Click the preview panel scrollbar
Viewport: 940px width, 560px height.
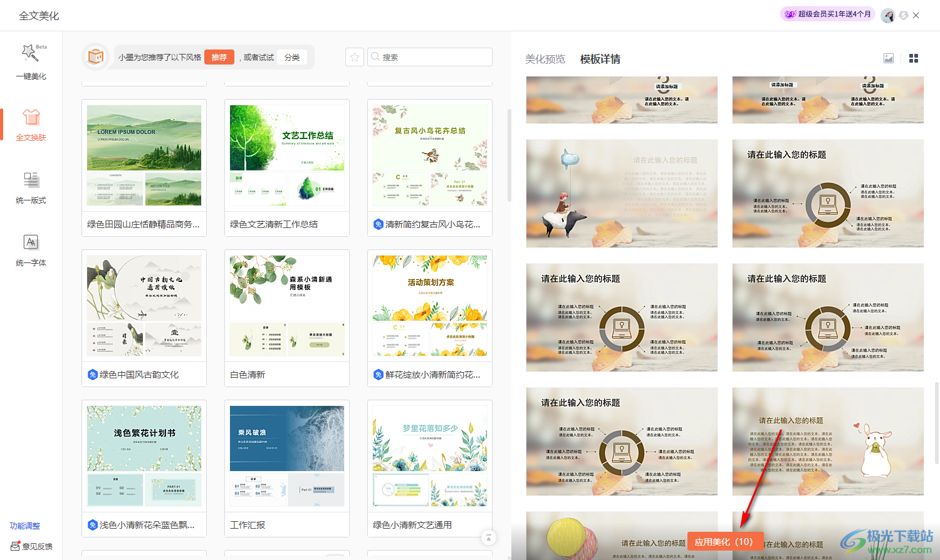(x=937, y=423)
